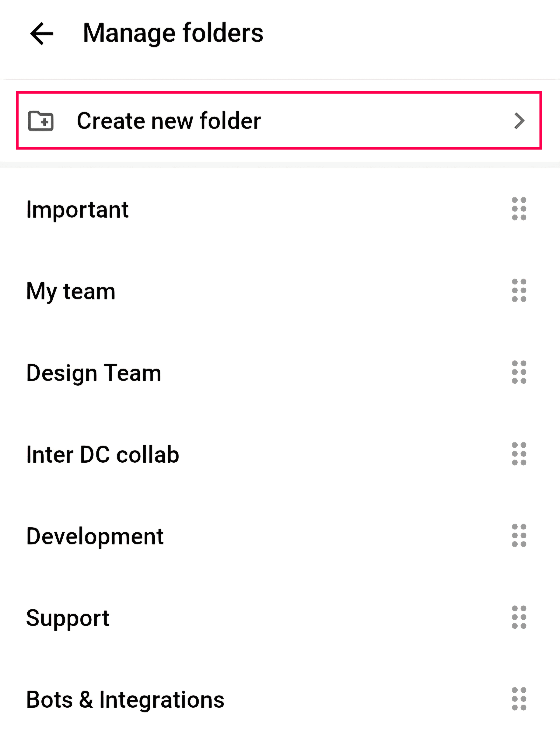Screen dimensions: 560x742
Task: Grab the reorder handle for Important
Action: [519, 209]
